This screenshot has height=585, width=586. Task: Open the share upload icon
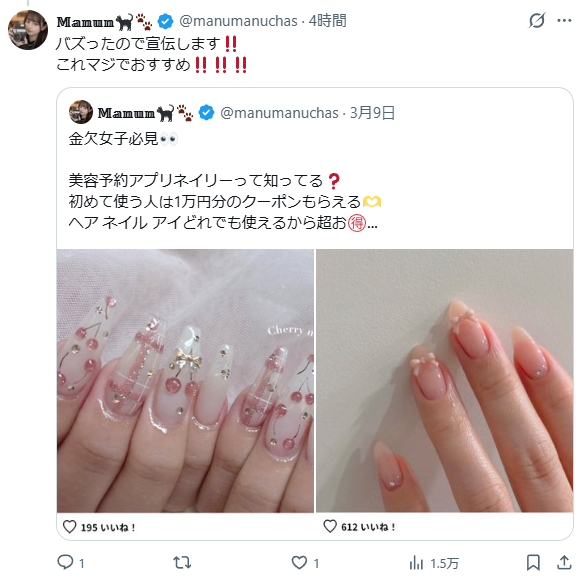564,562
